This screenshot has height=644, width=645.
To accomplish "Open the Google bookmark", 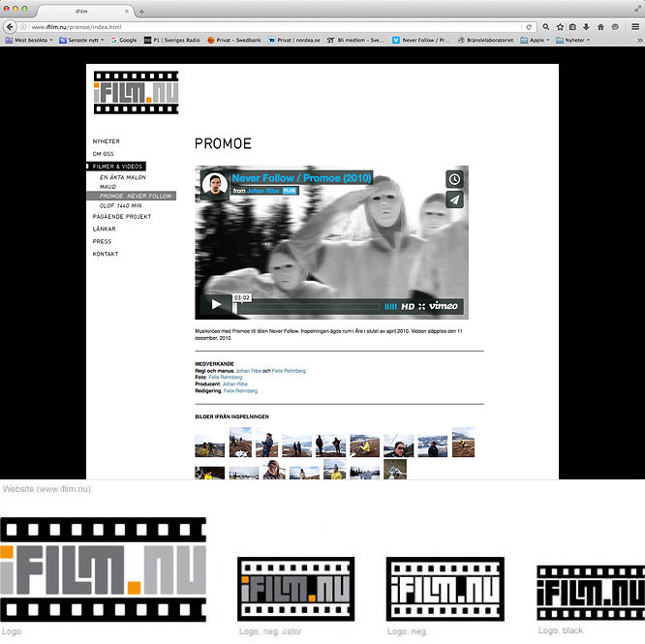I will 124,40.
